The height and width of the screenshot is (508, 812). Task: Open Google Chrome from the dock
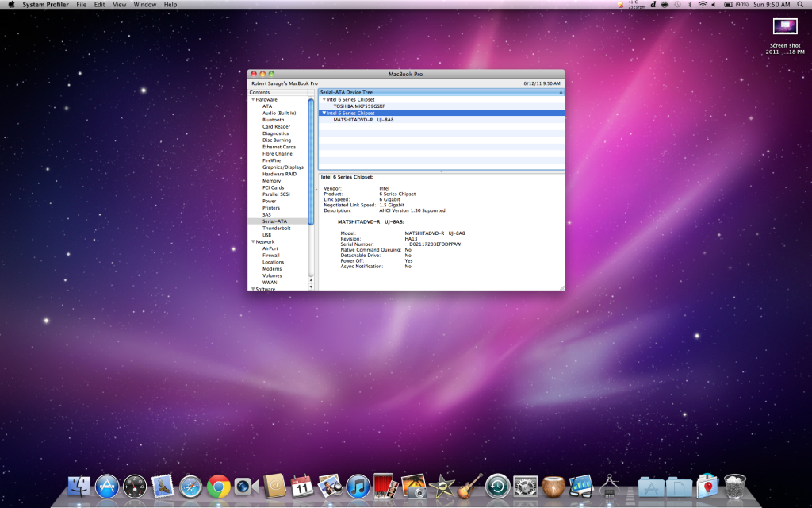click(218, 486)
